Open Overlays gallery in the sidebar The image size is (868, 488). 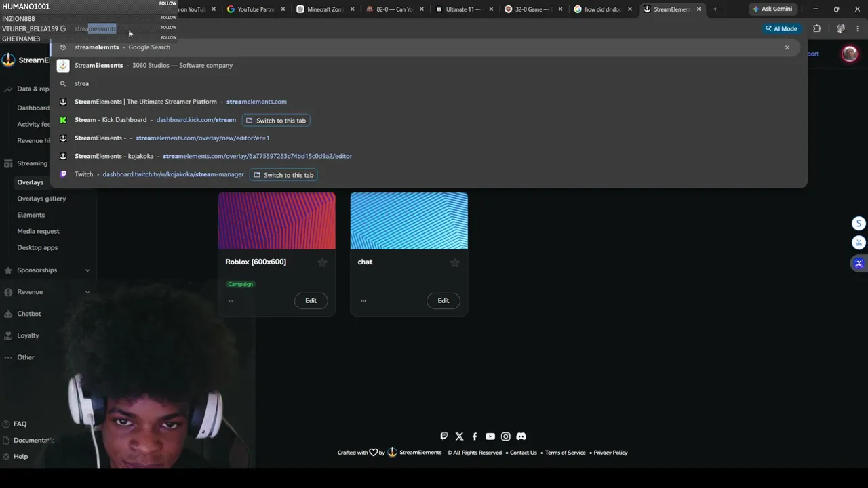tap(41, 199)
